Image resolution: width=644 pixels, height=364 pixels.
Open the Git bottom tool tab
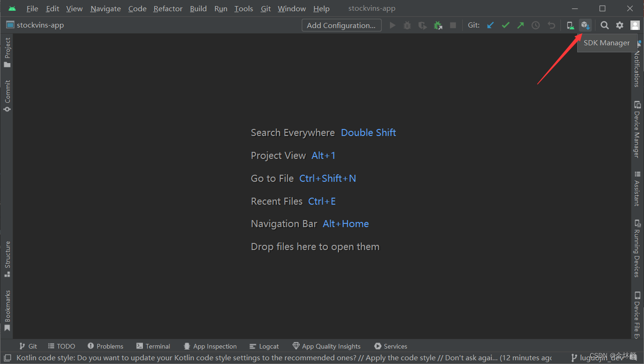click(28, 346)
